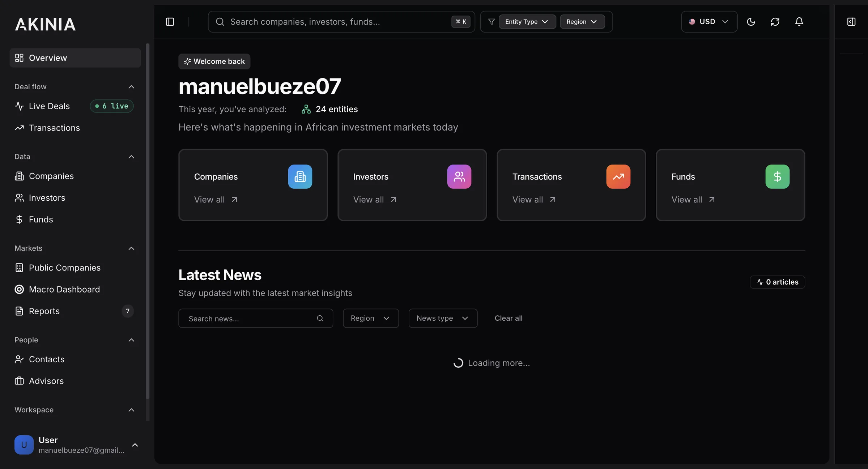Click the refresh data icon

(775, 22)
